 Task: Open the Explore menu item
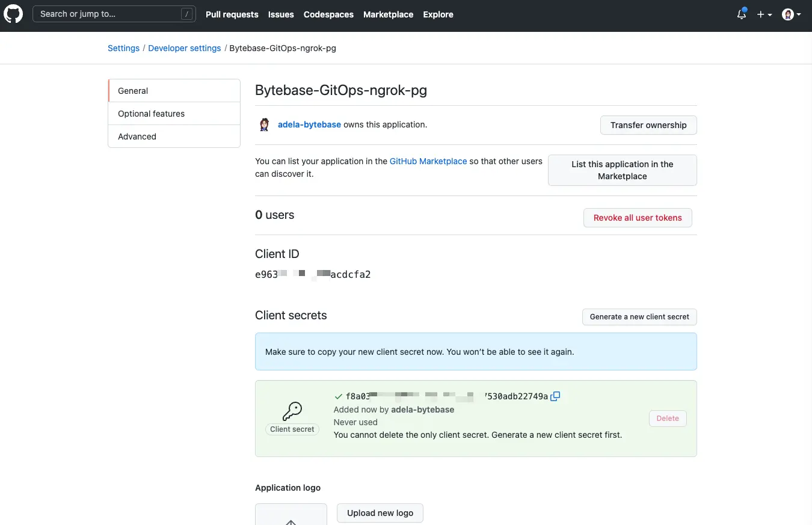coord(438,14)
